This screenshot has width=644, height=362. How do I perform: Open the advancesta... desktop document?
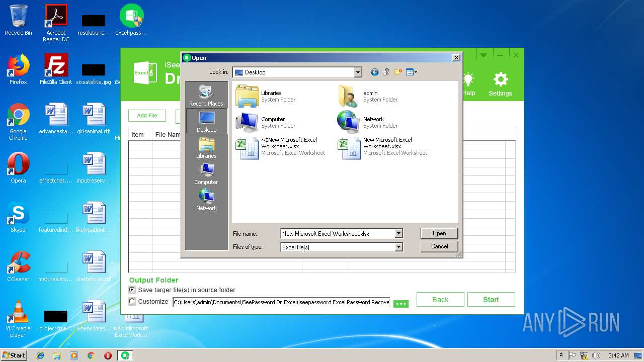point(56,119)
